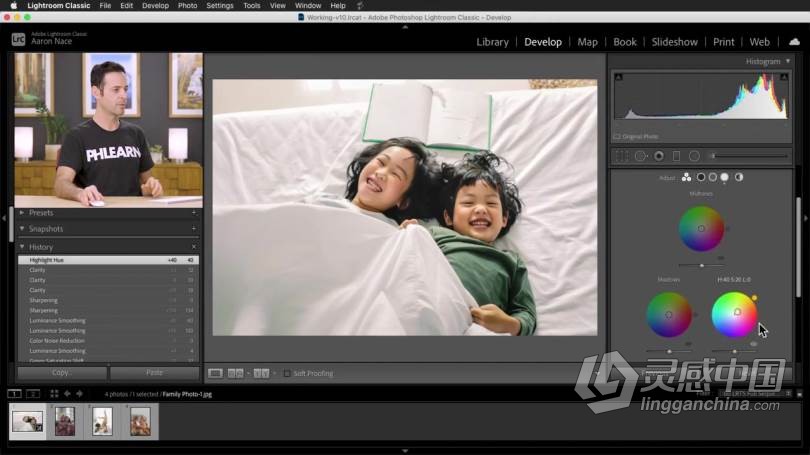Switch to the Book module

pos(625,42)
